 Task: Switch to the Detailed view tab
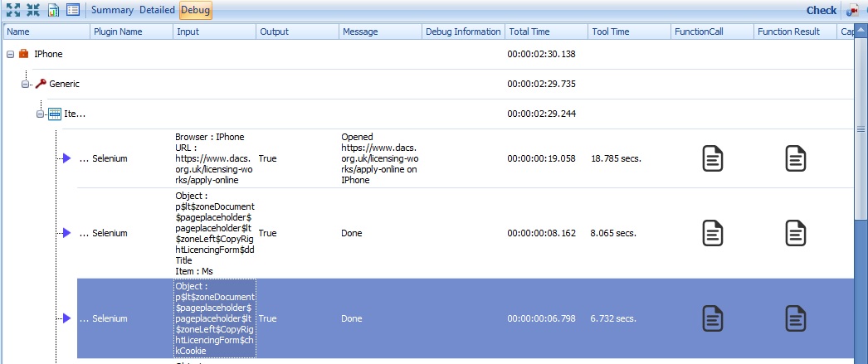coord(157,10)
